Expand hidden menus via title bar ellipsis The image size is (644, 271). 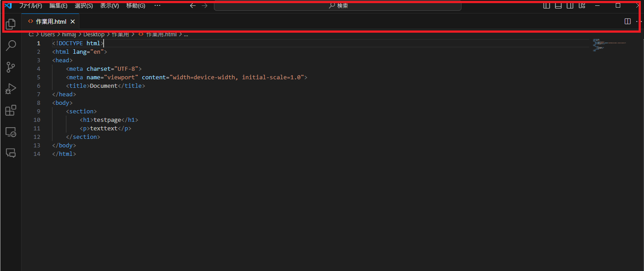[x=157, y=5]
